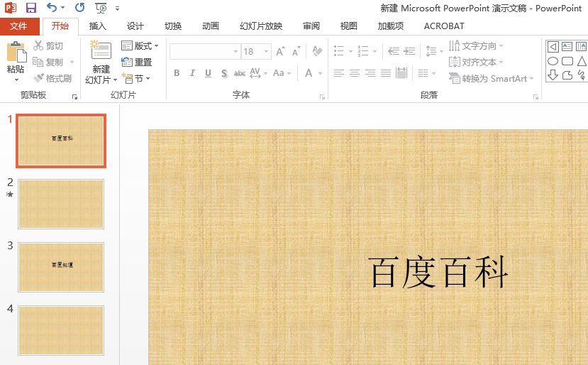Select the down arrow shape
588x365 pixels.
(x=553, y=75)
